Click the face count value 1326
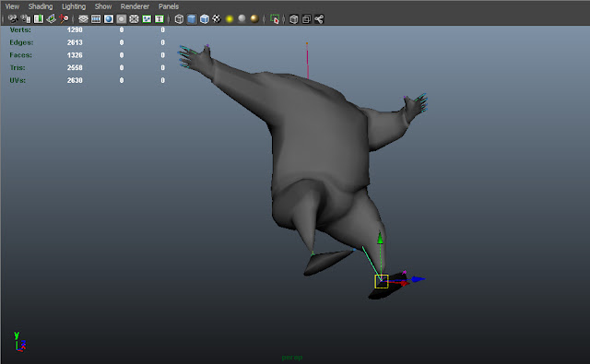 tap(75, 55)
